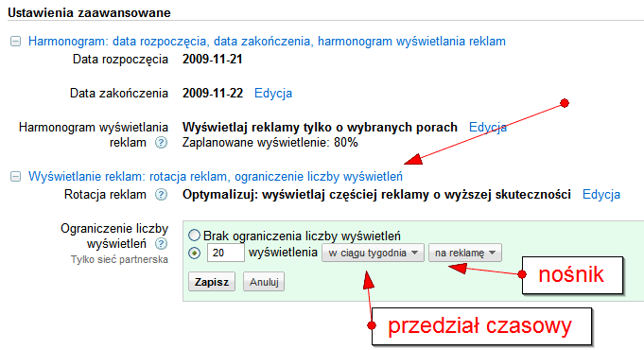
Task: Collapse the Harmonogram section with minus icon
Action: [15, 42]
